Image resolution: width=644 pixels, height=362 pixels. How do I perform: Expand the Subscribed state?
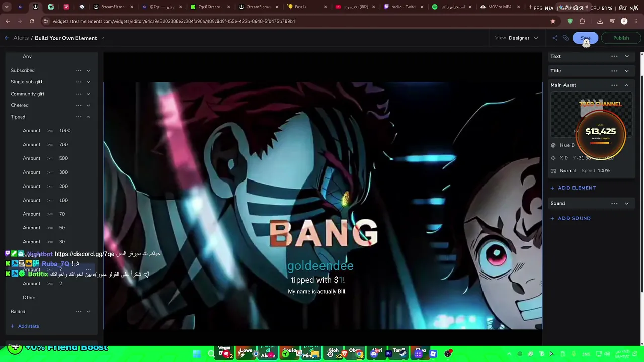88,70
